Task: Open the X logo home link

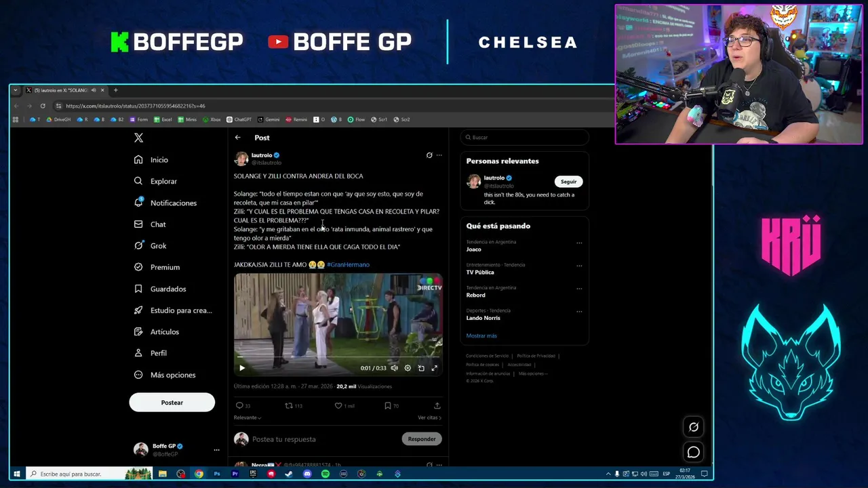Action: 138,138
